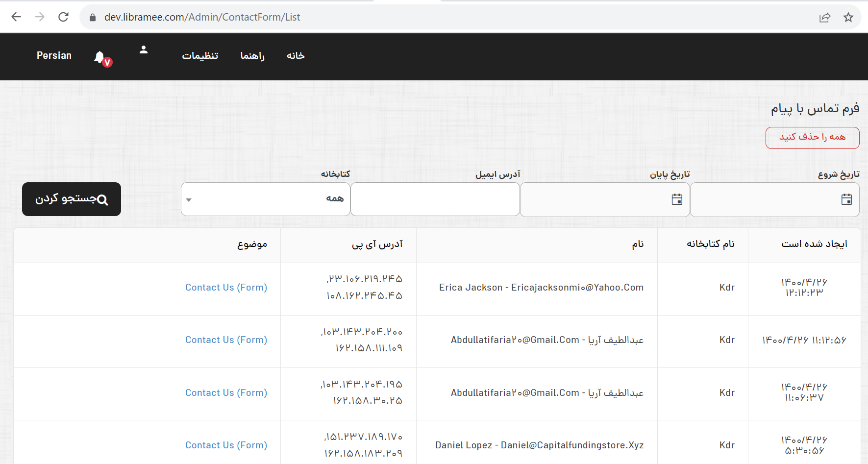The width and height of the screenshot is (868, 464).
Task: Open the خانه menu item
Action: [295, 56]
